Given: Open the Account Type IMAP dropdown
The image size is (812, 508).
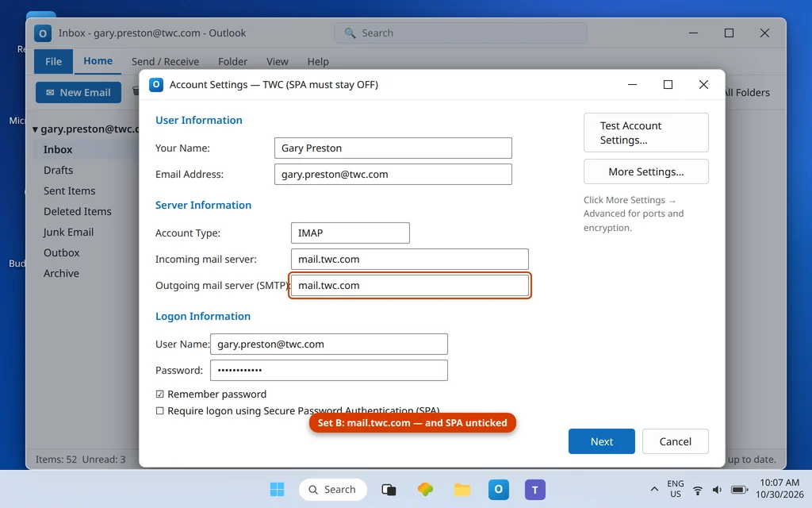Looking at the screenshot, I should (350, 233).
